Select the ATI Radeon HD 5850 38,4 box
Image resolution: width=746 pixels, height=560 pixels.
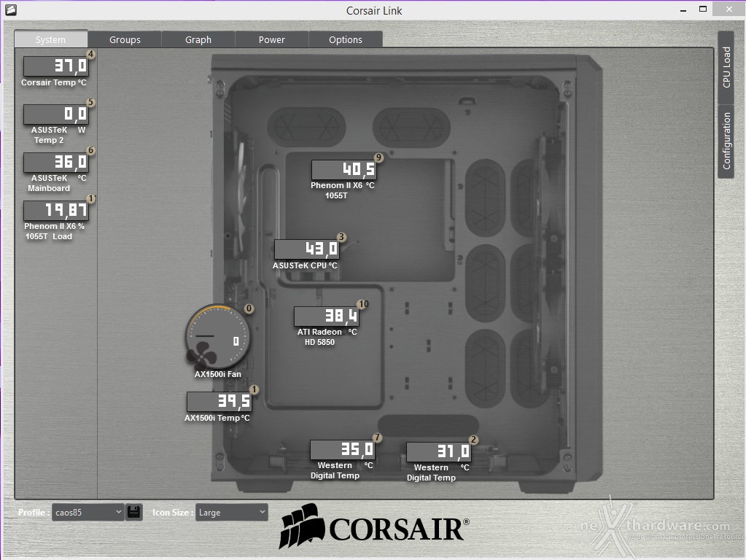point(327,316)
